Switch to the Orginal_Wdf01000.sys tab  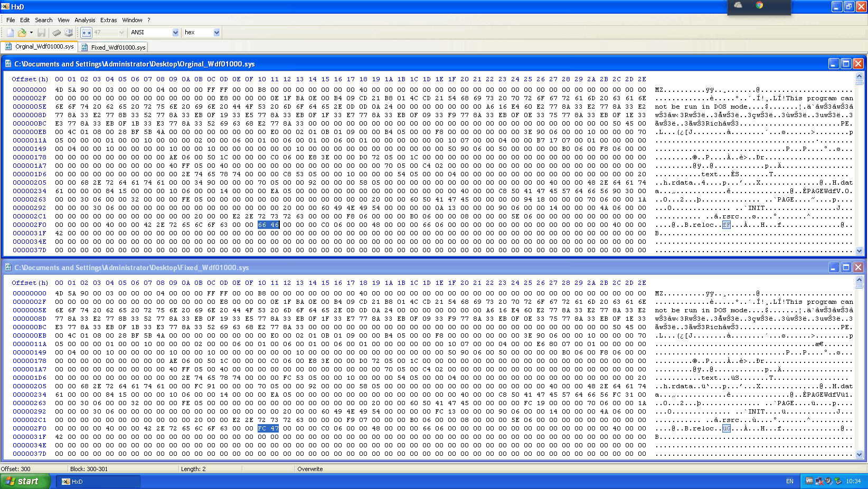39,46
